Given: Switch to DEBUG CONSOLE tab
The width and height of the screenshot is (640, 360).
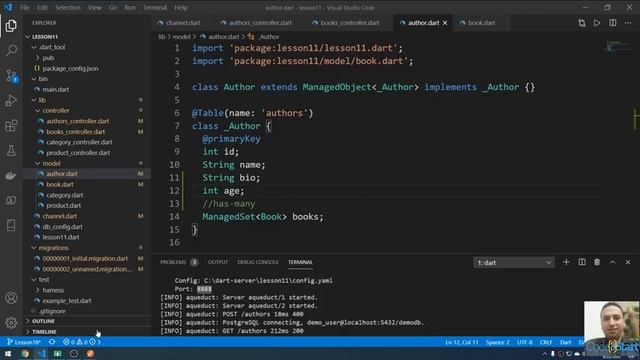Looking at the screenshot, I should point(258,262).
